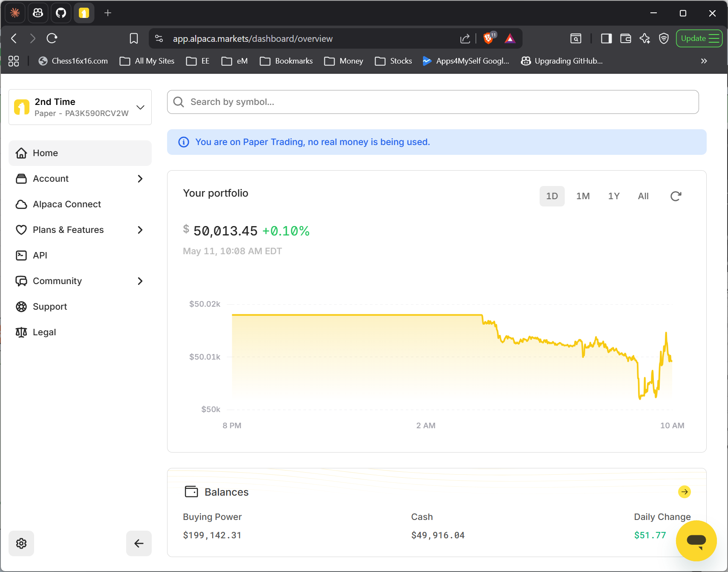The image size is (728, 572).
Task: Select the 1Y portfolio range
Action: pos(614,196)
